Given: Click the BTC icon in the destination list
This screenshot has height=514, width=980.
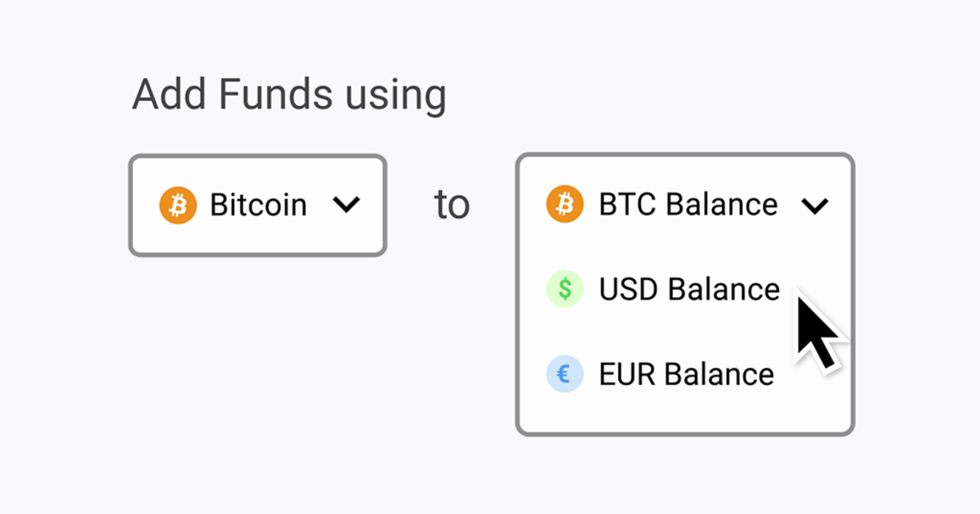Looking at the screenshot, I should point(564,204).
